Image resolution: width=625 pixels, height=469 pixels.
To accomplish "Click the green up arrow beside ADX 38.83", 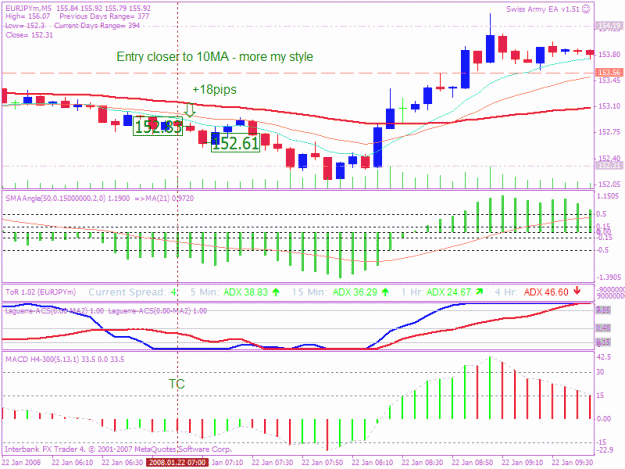I will coord(275,292).
